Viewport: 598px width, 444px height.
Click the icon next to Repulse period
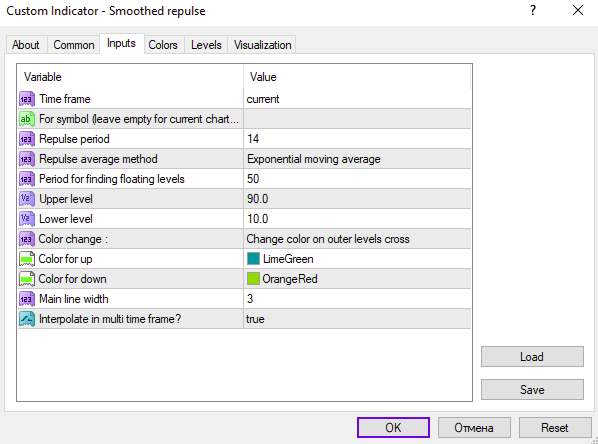coord(27,139)
